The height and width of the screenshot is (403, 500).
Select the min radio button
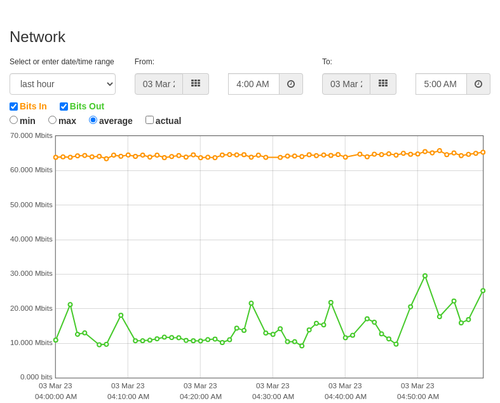[13, 120]
